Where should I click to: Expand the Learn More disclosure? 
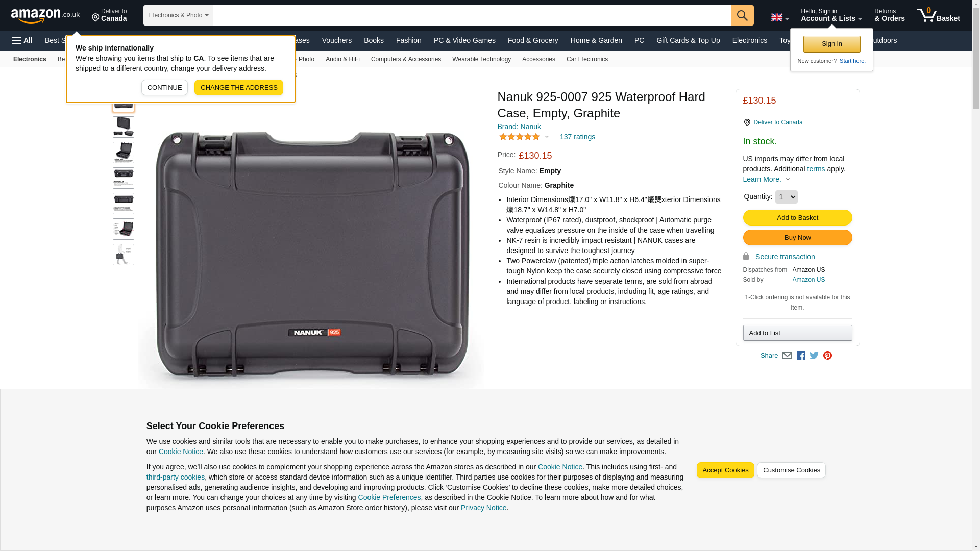click(x=767, y=179)
